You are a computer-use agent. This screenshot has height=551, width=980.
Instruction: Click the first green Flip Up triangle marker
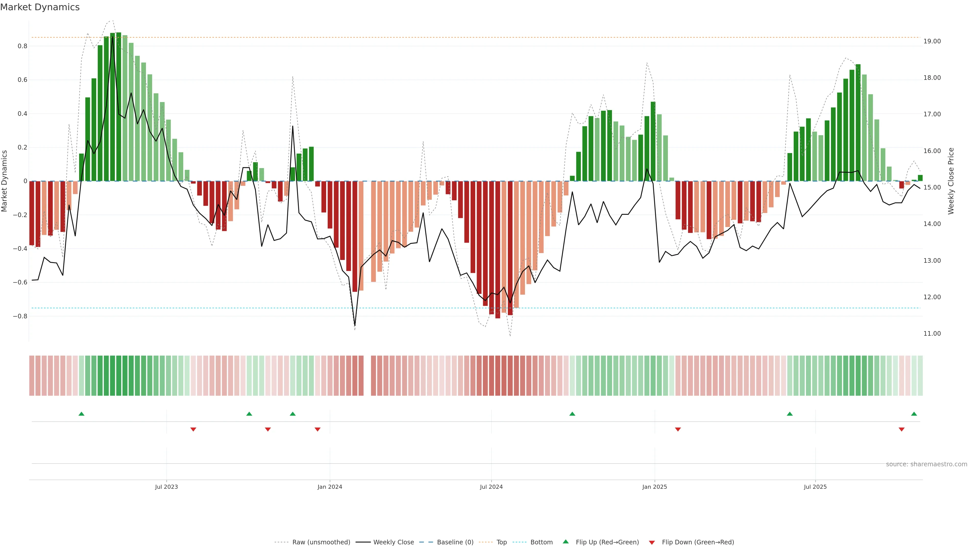[x=81, y=414]
